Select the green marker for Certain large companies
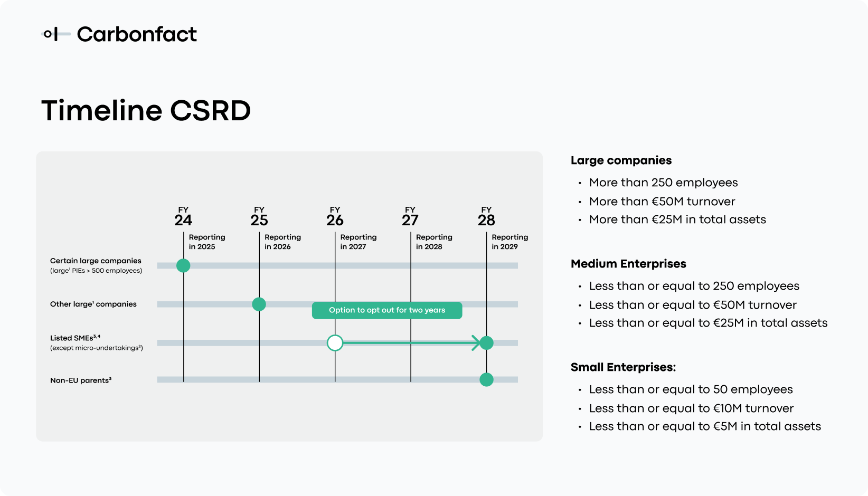Screen dimensions: 868x496 click(x=183, y=265)
